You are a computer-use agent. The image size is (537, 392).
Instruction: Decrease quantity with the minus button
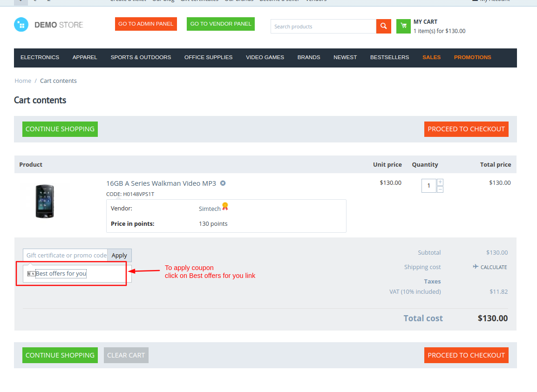(440, 189)
